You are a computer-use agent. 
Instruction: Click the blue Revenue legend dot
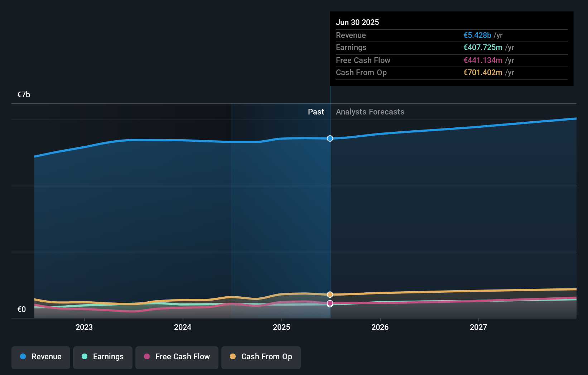[23, 356]
